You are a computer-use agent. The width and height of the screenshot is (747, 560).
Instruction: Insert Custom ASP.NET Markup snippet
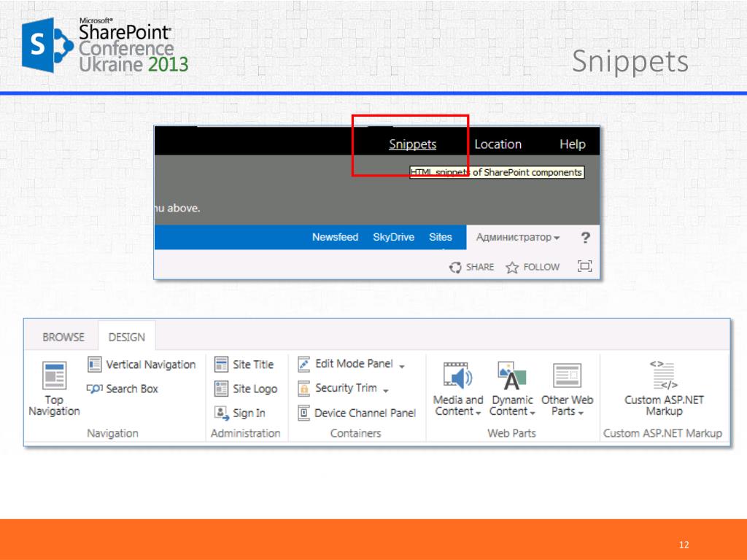point(664,389)
